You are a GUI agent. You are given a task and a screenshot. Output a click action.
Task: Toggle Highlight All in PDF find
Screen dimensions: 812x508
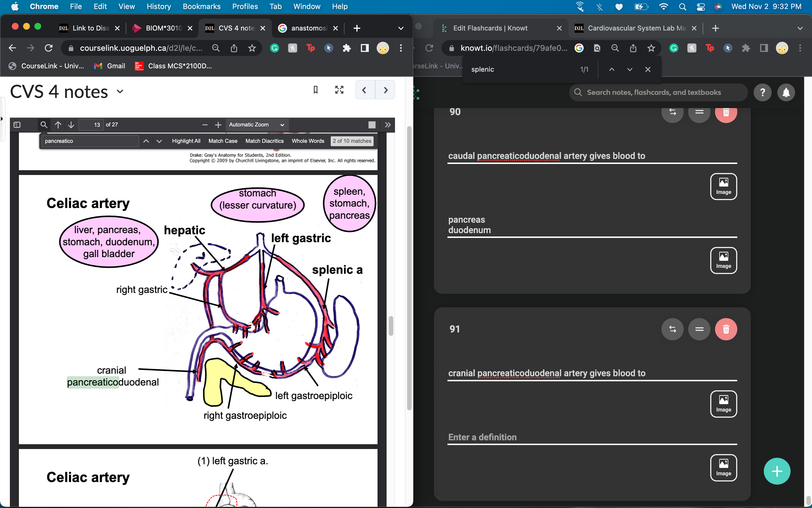point(186,141)
